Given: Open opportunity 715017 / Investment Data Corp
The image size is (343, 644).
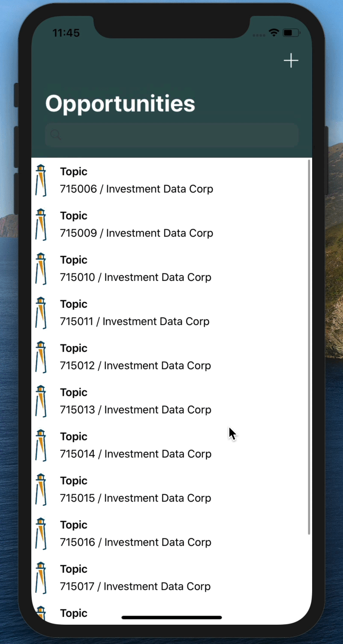Looking at the screenshot, I should coord(171,578).
